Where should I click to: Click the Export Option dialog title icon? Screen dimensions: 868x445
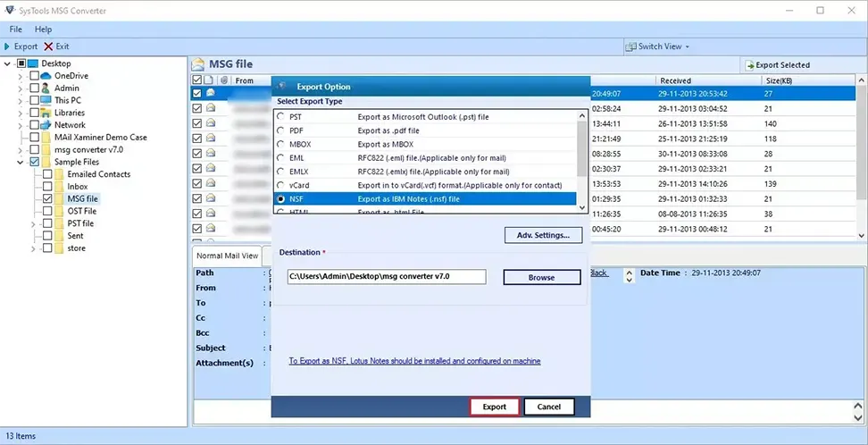282,87
